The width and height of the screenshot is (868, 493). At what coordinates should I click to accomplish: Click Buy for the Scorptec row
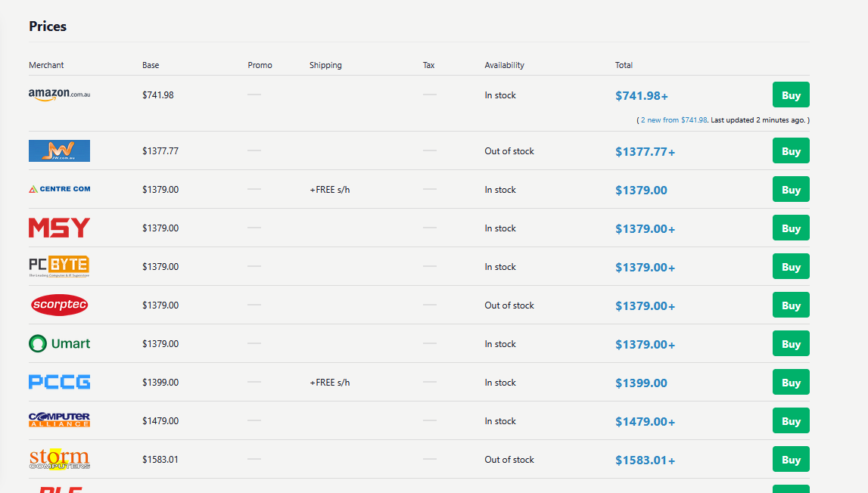coord(791,305)
